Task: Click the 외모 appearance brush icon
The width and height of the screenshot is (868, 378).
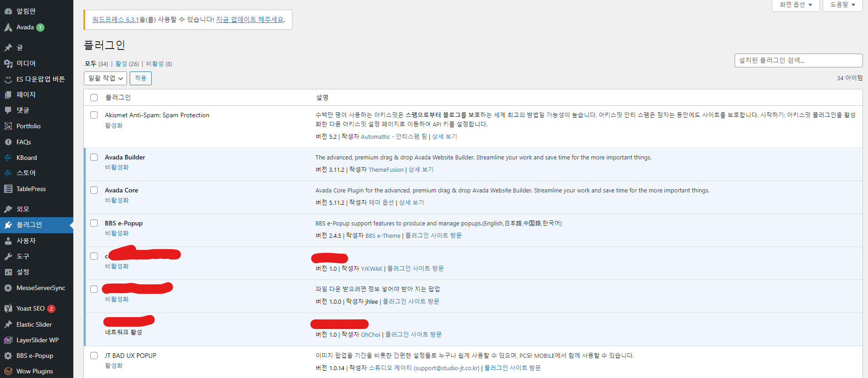Action: tap(8, 209)
